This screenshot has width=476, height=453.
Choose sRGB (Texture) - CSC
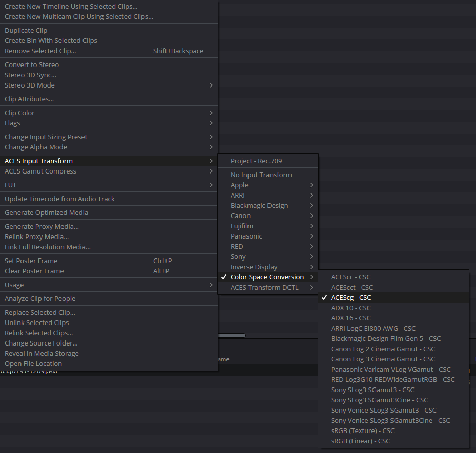363,430
